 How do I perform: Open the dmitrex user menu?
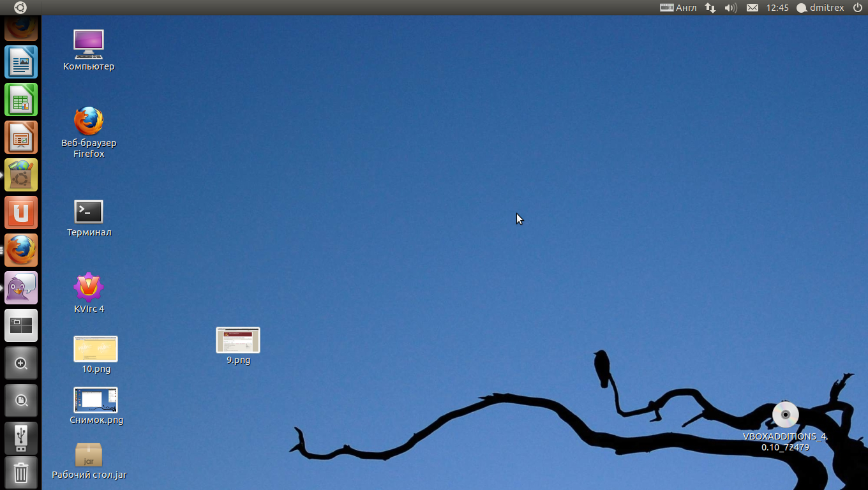click(820, 8)
